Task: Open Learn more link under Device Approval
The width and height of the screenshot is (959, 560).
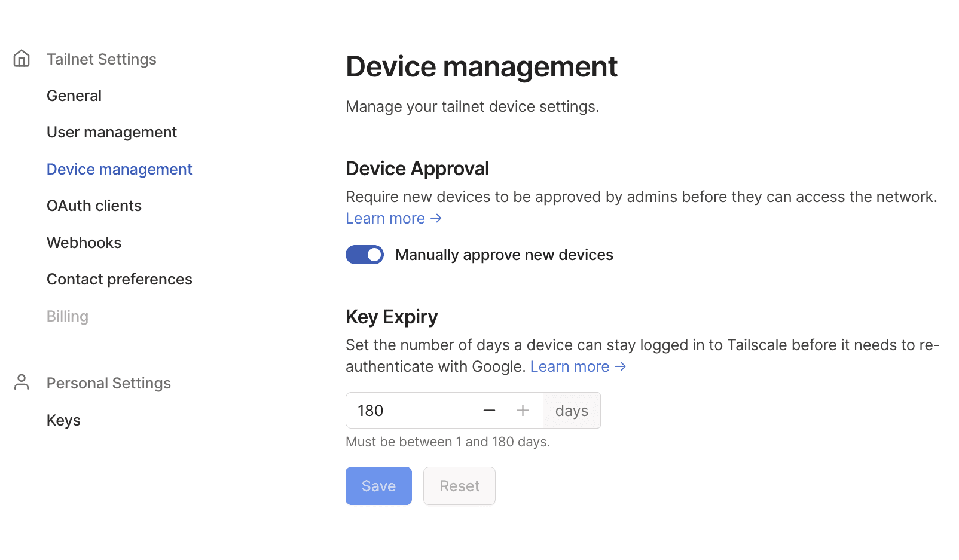Action: [x=394, y=218]
